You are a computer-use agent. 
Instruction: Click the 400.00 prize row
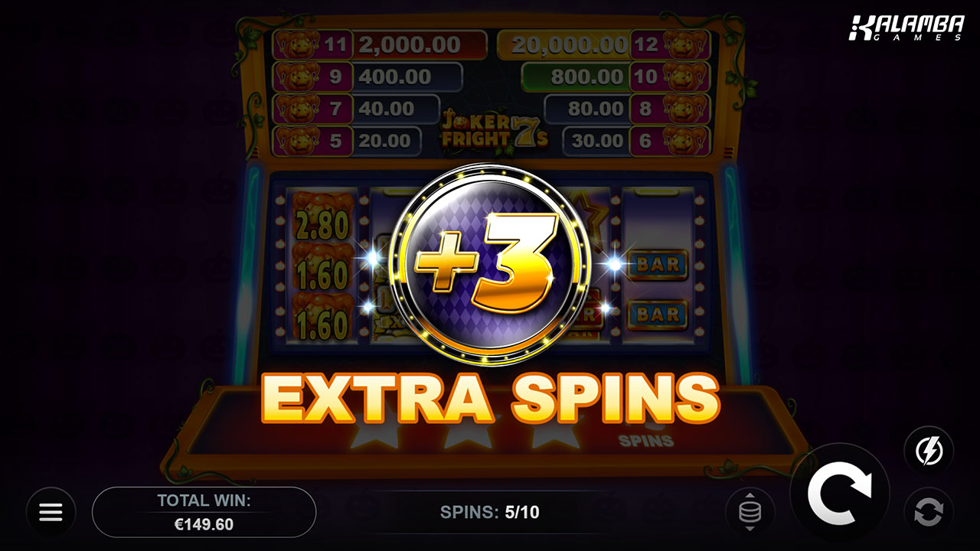pyautogui.click(x=407, y=77)
